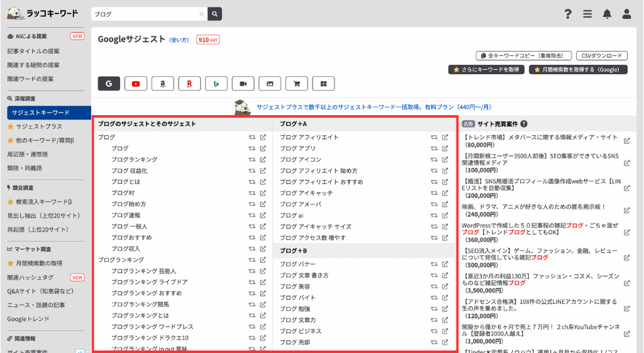Click the search magnifier button

coord(215,14)
